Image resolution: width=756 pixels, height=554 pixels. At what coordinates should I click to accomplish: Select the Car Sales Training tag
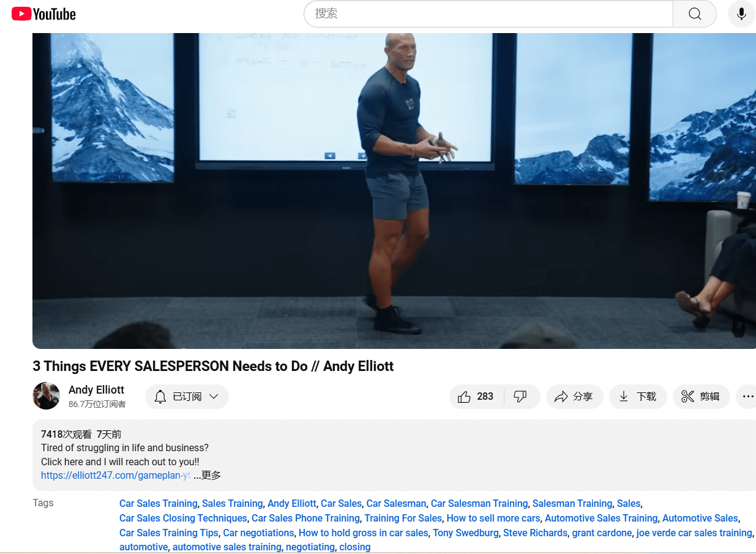(159, 504)
